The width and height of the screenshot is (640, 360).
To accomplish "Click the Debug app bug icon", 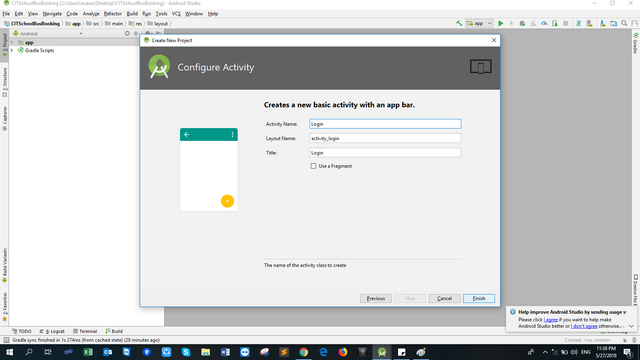I will click(522, 24).
